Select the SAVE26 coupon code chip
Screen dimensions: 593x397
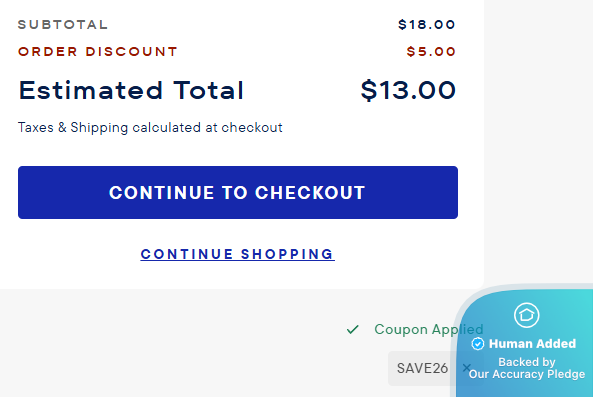pyautogui.click(x=422, y=368)
